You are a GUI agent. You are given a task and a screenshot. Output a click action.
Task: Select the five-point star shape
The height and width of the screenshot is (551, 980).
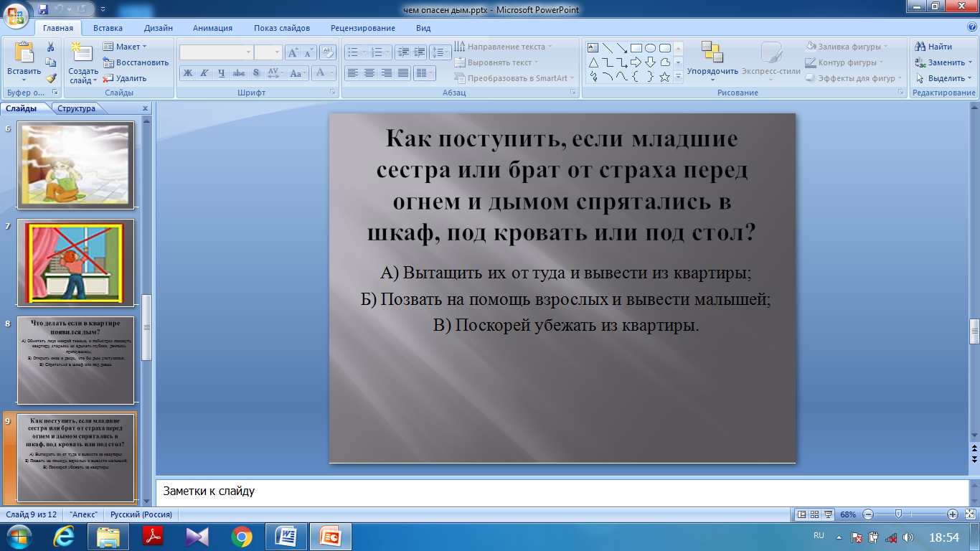point(664,77)
